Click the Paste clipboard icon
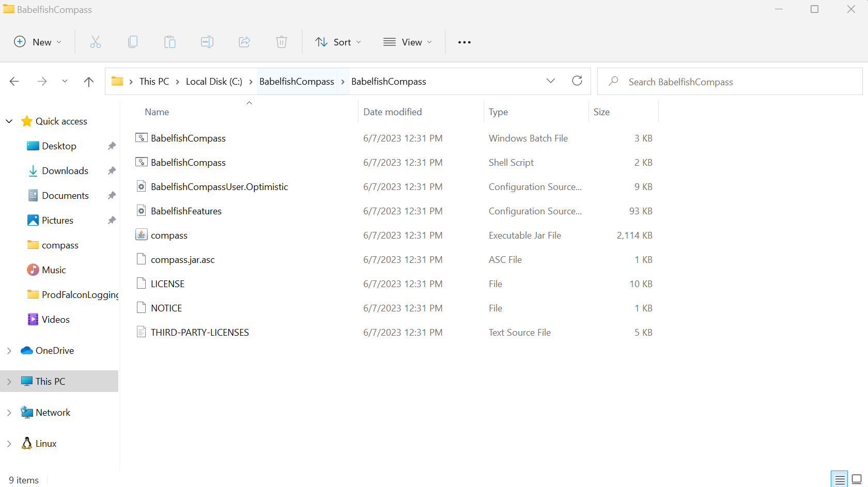This screenshot has width=868, height=487. (170, 42)
